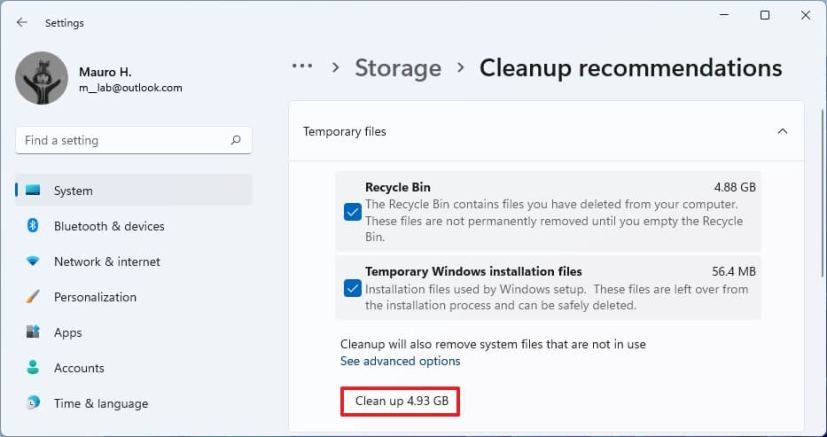
Task: Click the Apps icon in sidebar
Action: tap(33, 332)
